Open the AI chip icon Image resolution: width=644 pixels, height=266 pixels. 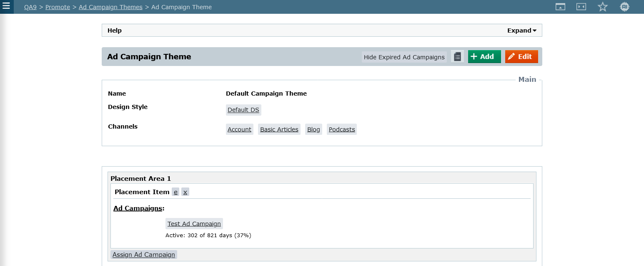coord(624,7)
